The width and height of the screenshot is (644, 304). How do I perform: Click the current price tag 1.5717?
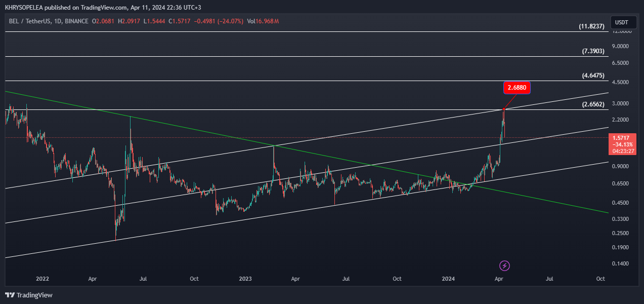tap(621, 144)
